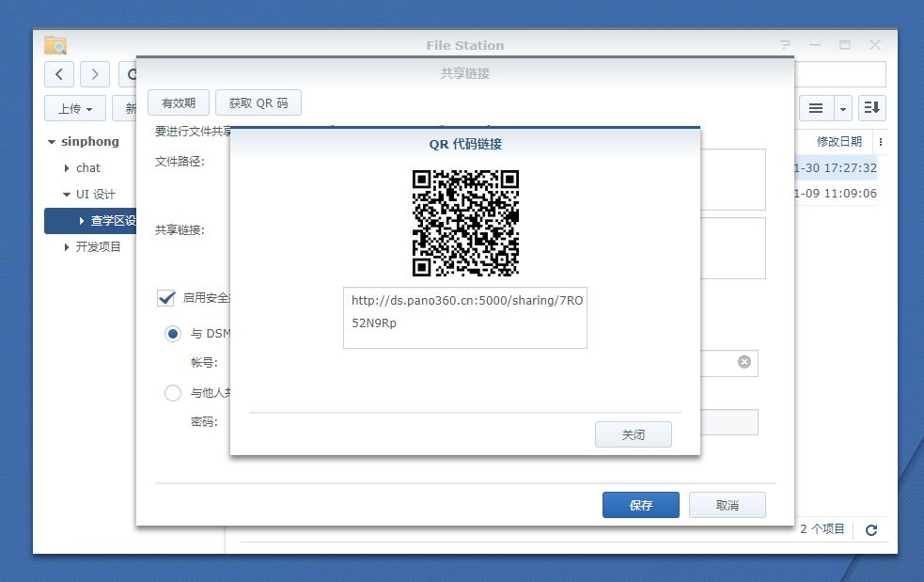Switch to list view in File Station
This screenshot has height=582, width=924.
click(x=816, y=108)
